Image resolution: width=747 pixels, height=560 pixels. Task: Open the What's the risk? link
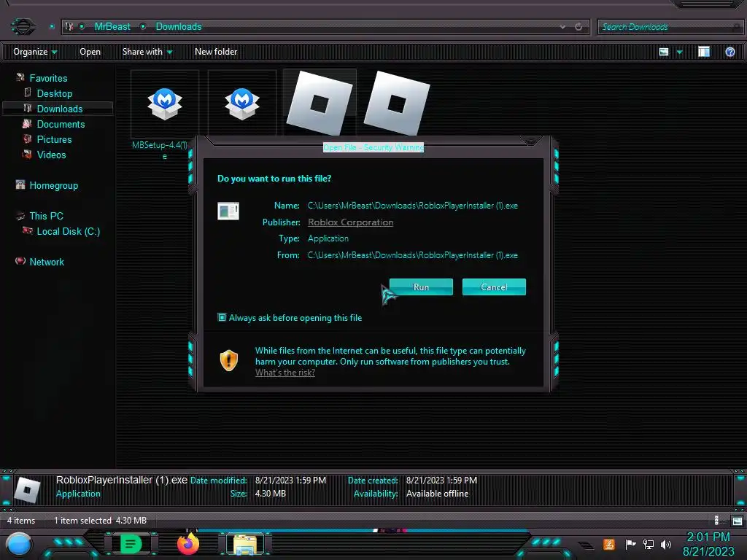click(285, 373)
